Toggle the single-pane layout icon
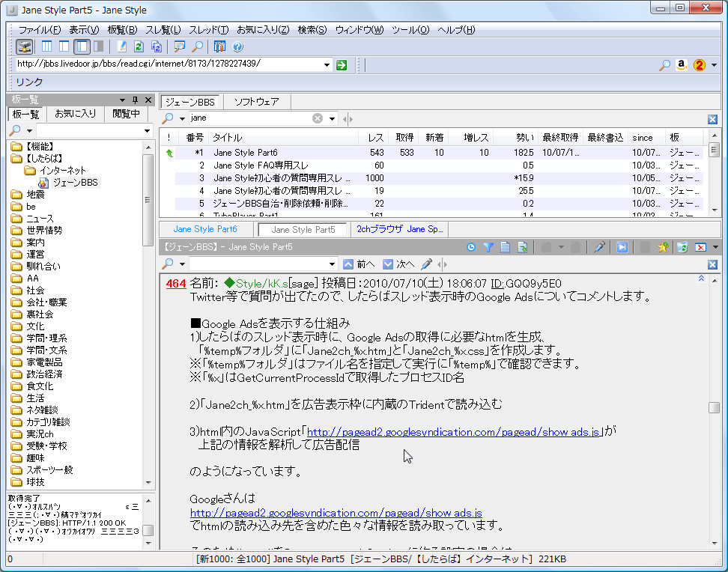Image resolution: width=728 pixels, height=572 pixels. point(97,47)
